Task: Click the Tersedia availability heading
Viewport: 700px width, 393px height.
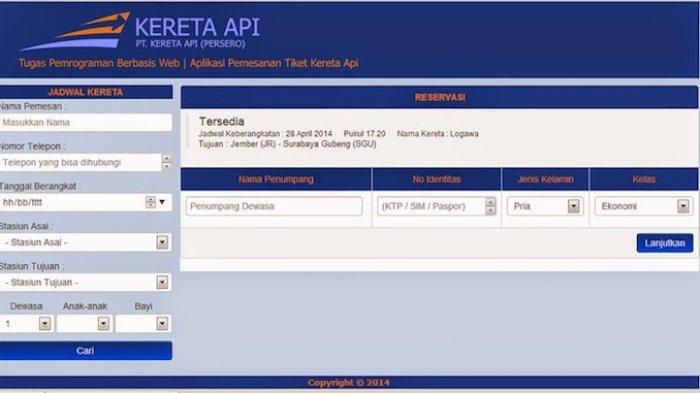Action: pos(222,121)
